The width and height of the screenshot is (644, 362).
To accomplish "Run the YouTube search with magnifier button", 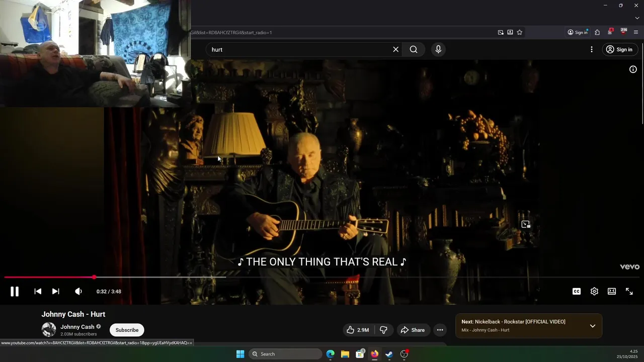I will click(x=414, y=49).
